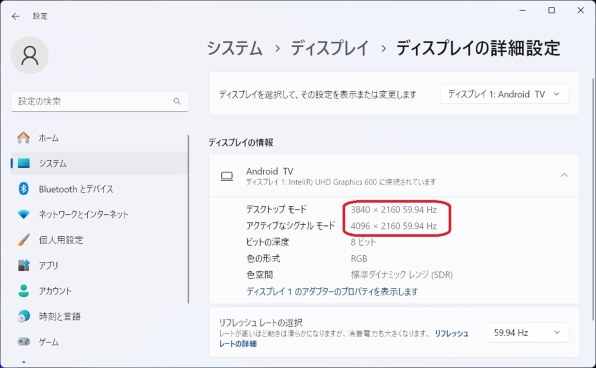The height and width of the screenshot is (368, 596).
Task: Close the settings window
Action: (580, 10)
